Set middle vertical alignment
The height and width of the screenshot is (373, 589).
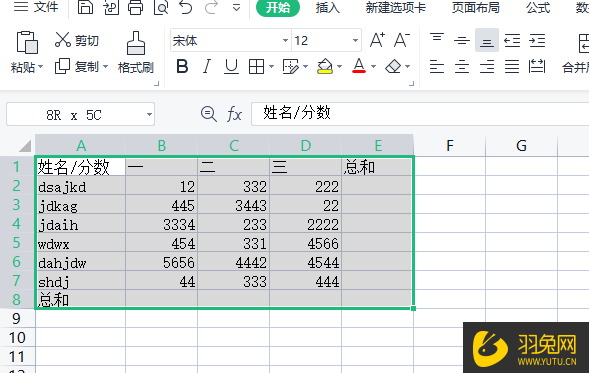pos(462,40)
